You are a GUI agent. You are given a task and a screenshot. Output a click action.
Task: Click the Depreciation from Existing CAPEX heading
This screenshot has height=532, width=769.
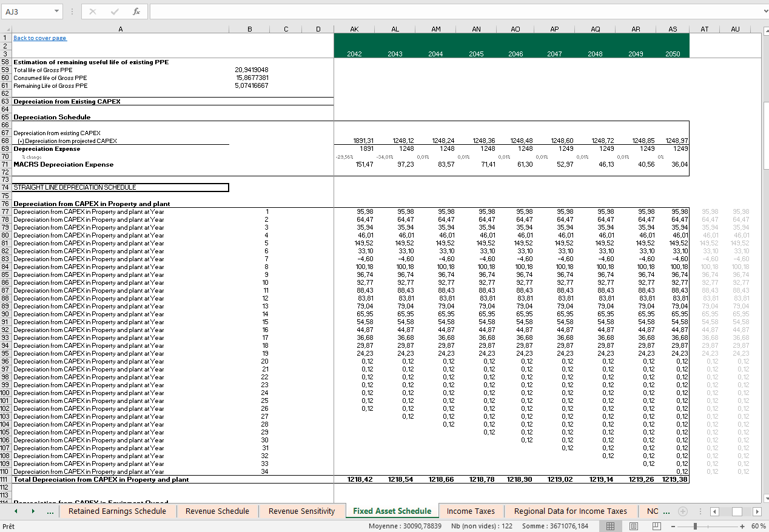[67, 101]
